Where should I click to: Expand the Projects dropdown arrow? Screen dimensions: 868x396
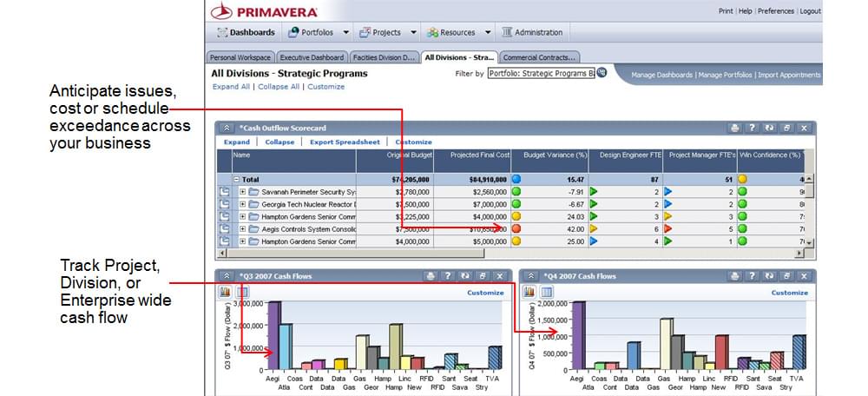pyautogui.click(x=413, y=32)
